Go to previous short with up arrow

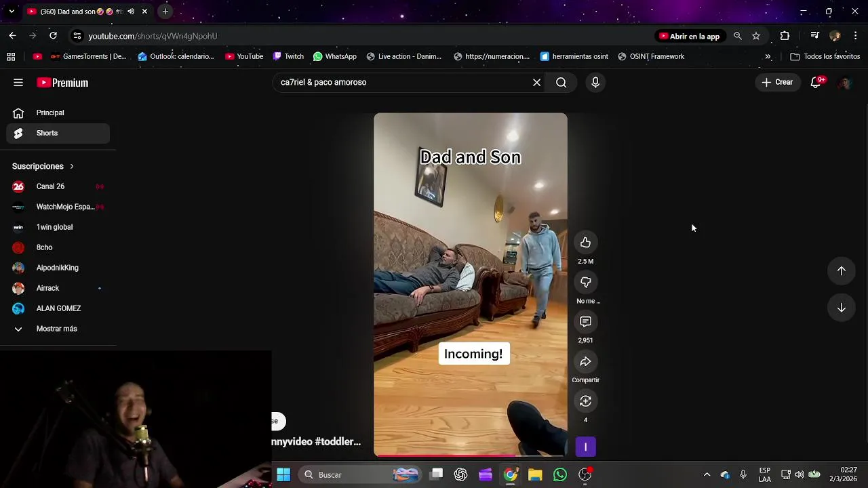841,270
